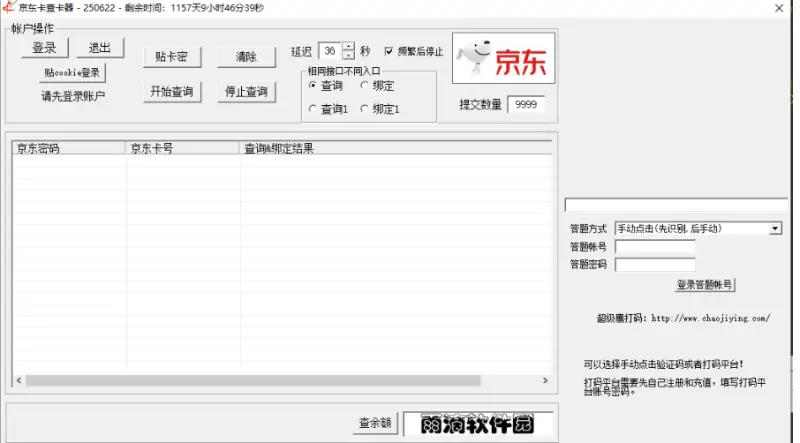The height and width of the screenshot is (443, 800).
Task: Start querying with 开始查询 button
Action: (172, 92)
